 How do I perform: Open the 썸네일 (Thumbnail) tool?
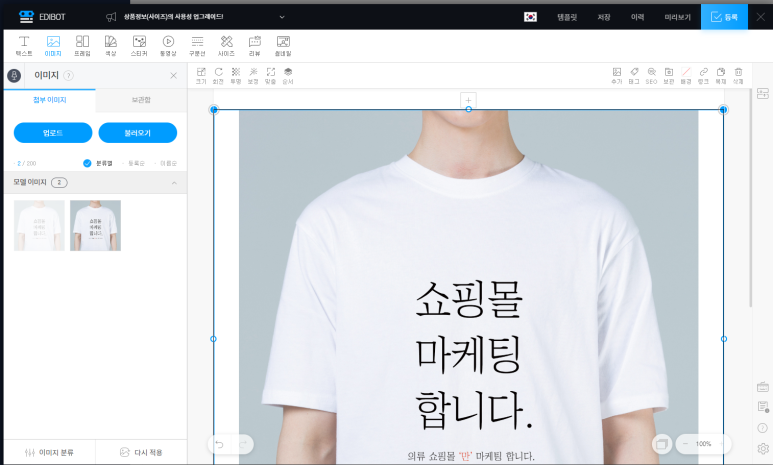[283, 46]
